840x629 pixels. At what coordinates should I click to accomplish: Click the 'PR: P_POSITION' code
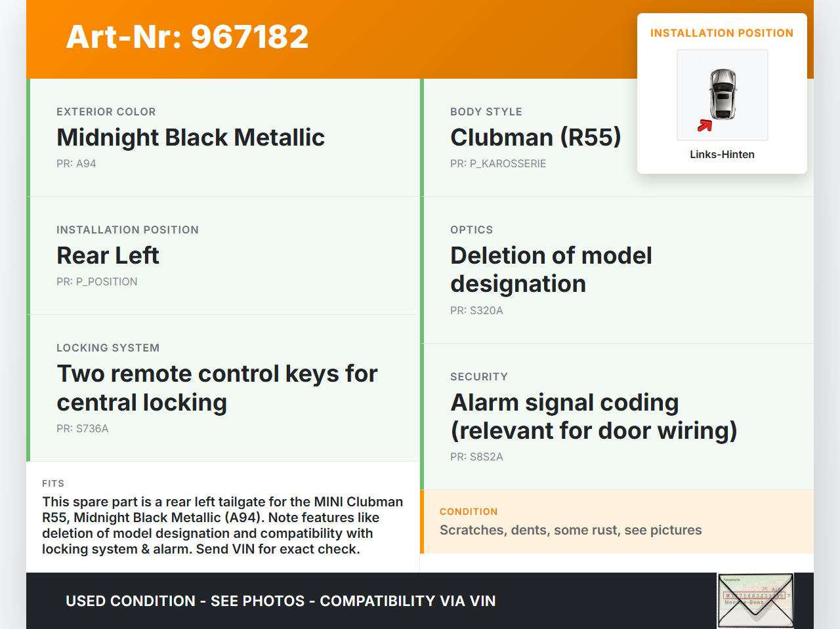97,281
